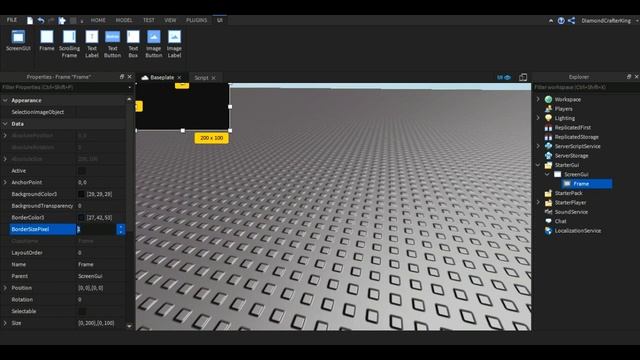The image size is (640, 360).
Task: Click the plugin puzzle icon in quick access bar
Action: (x=62, y=20)
